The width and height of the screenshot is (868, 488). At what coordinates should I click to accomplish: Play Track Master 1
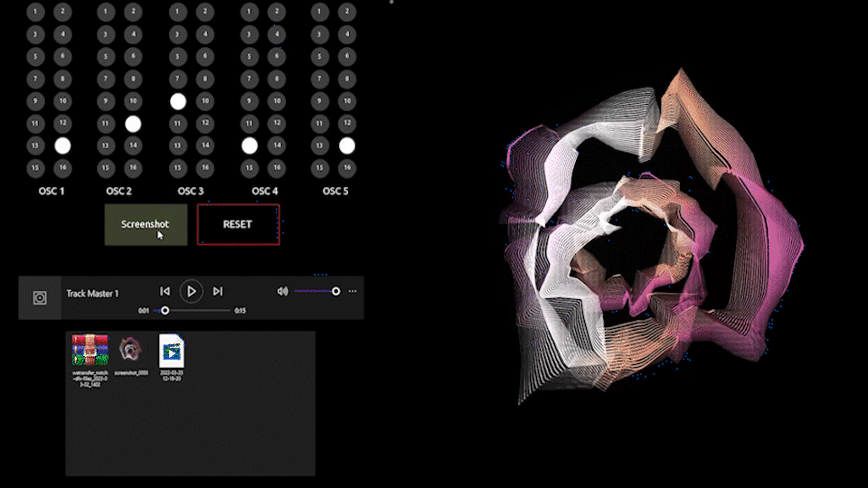191,291
